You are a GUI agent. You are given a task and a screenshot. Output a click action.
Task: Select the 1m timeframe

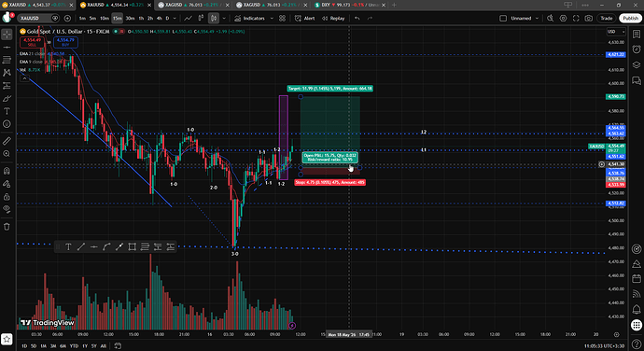pyautogui.click(x=82, y=18)
